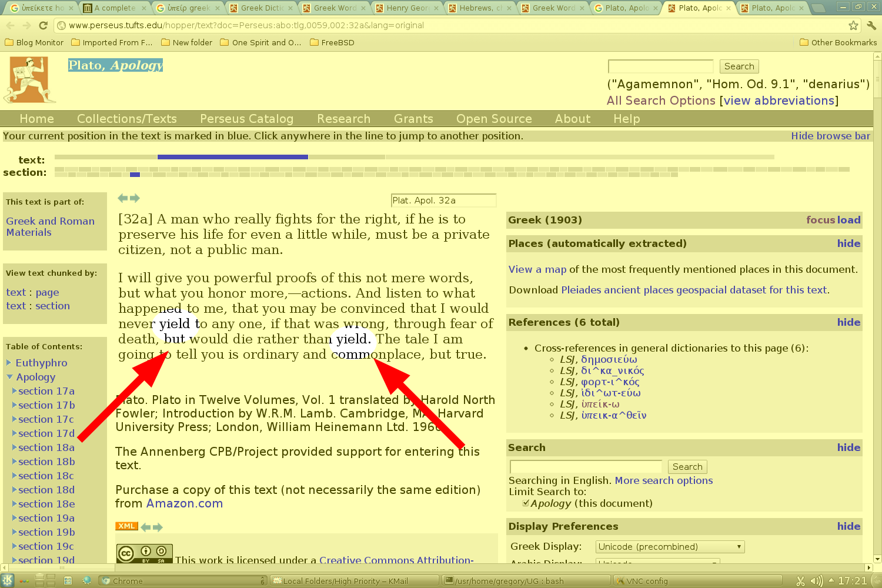882x588 pixels.
Task: Switch to 'A complete' browser tab
Action: click(115, 8)
